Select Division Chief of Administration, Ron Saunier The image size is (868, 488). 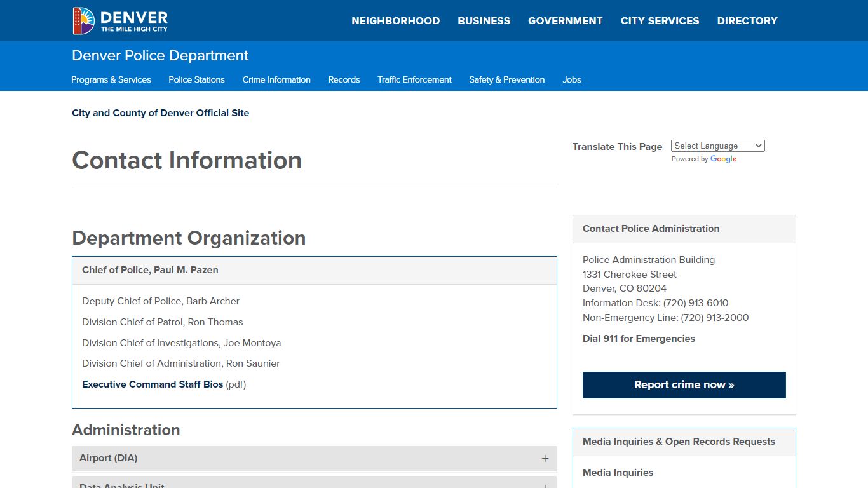(181, 363)
